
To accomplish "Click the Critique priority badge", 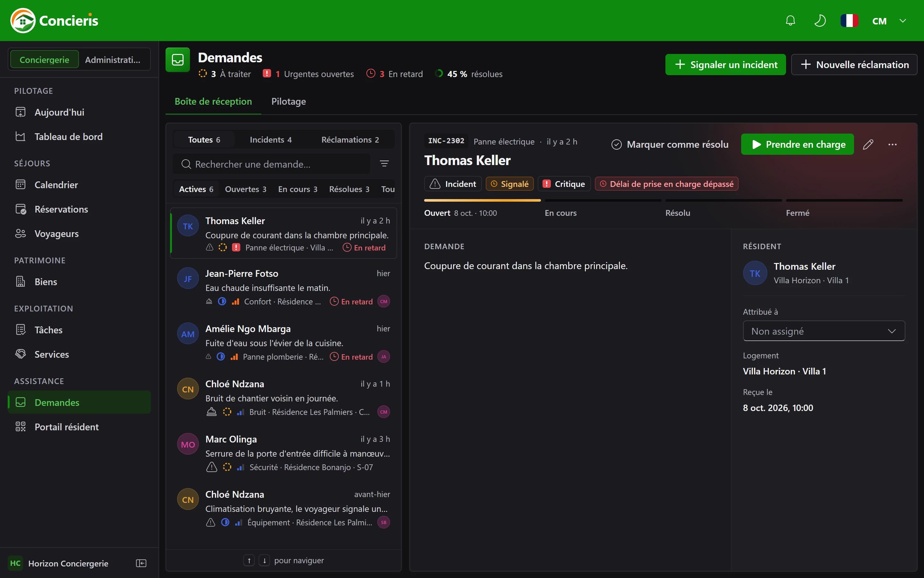I will point(564,184).
